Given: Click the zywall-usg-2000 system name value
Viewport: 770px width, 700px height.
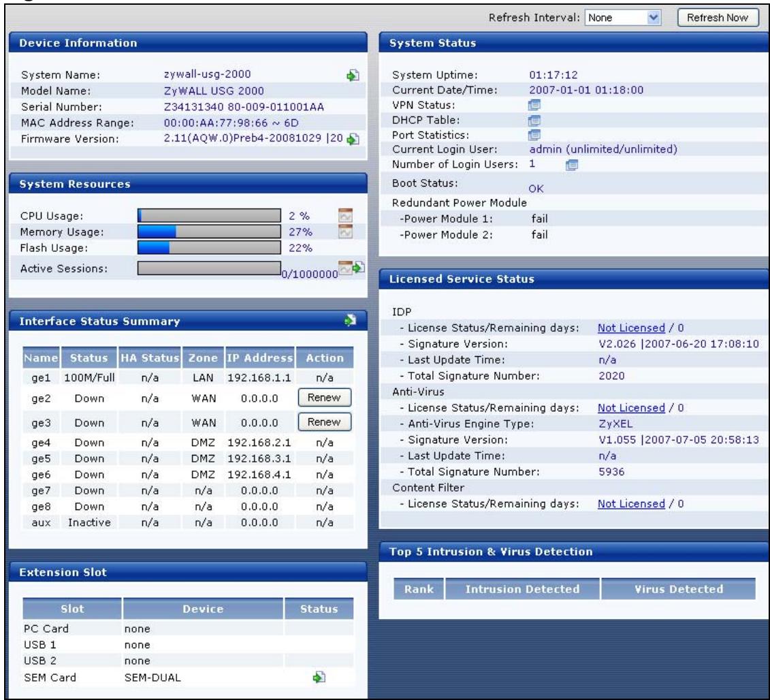Looking at the screenshot, I should pyautogui.click(x=207, y=74).
